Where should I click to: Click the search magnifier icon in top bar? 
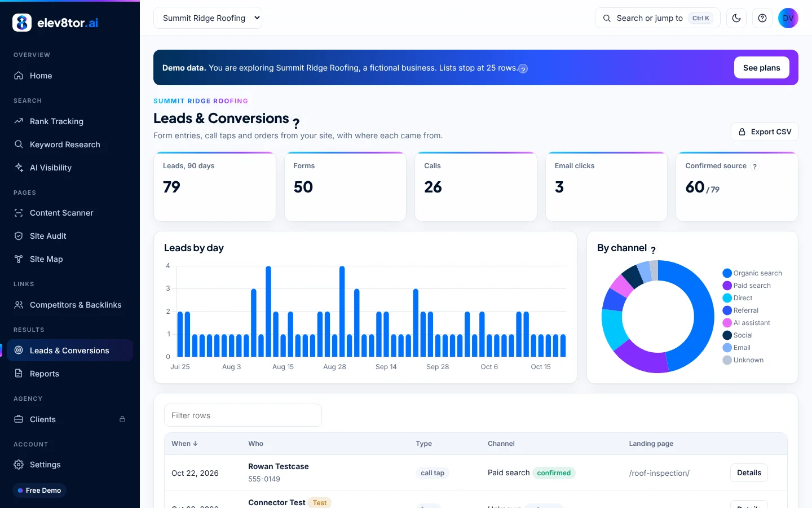click(607, 18)
